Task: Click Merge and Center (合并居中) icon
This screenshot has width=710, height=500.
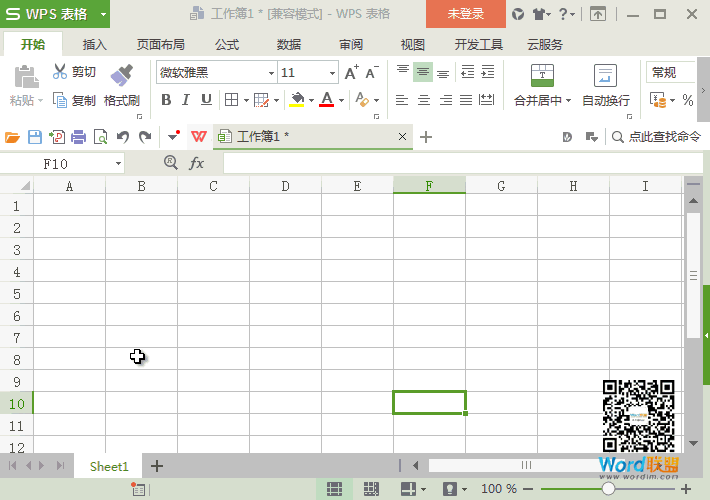Action: click(542, 75)
